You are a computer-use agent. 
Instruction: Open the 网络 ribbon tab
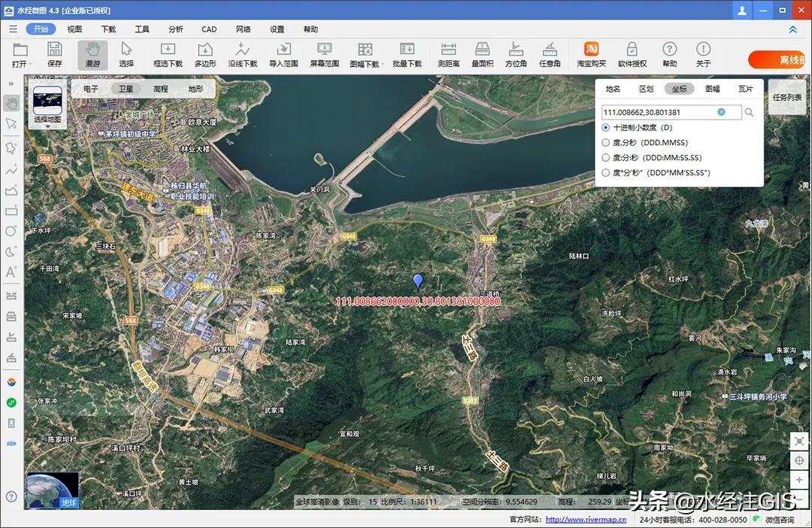(x=244, y=29)
